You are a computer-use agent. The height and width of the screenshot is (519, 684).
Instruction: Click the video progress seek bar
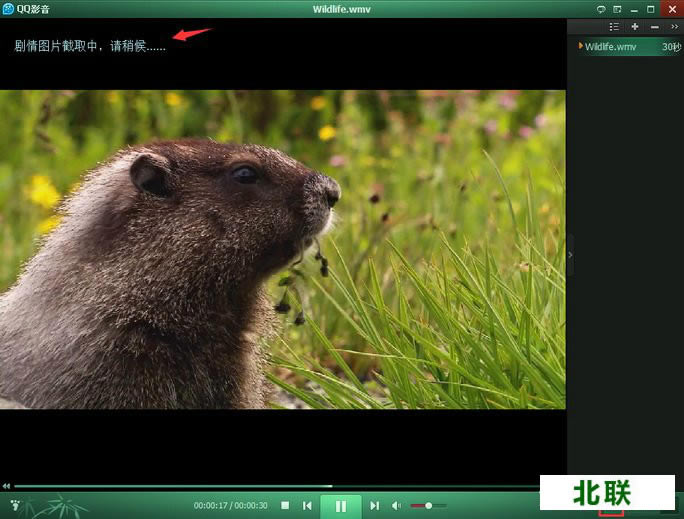pyautogui.click(x=280, y=486)
